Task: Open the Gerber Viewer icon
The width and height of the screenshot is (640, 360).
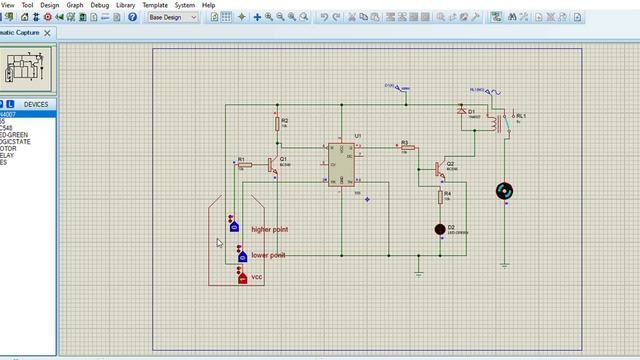Action: pos(71,17)
